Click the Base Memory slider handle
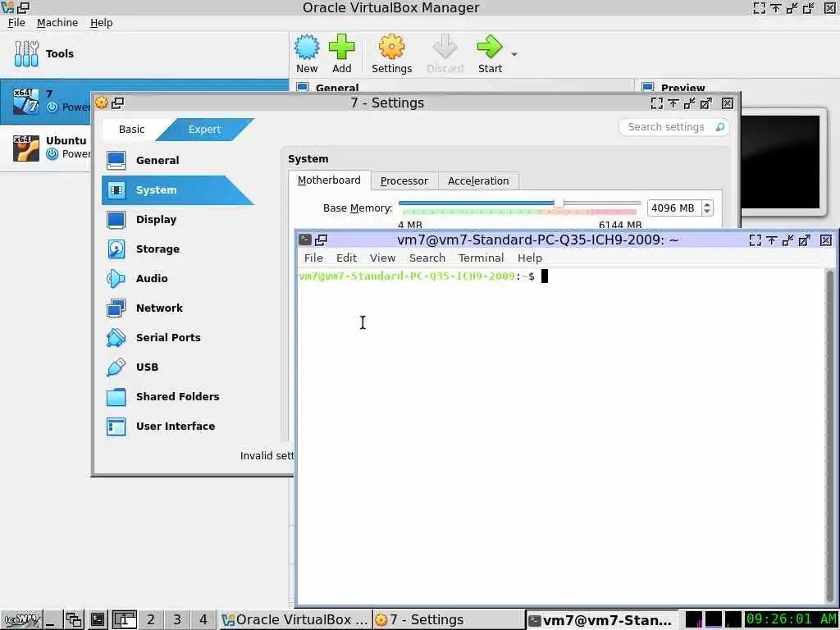The height and width of the screenshot is (630, 840). tap(559, 203)
